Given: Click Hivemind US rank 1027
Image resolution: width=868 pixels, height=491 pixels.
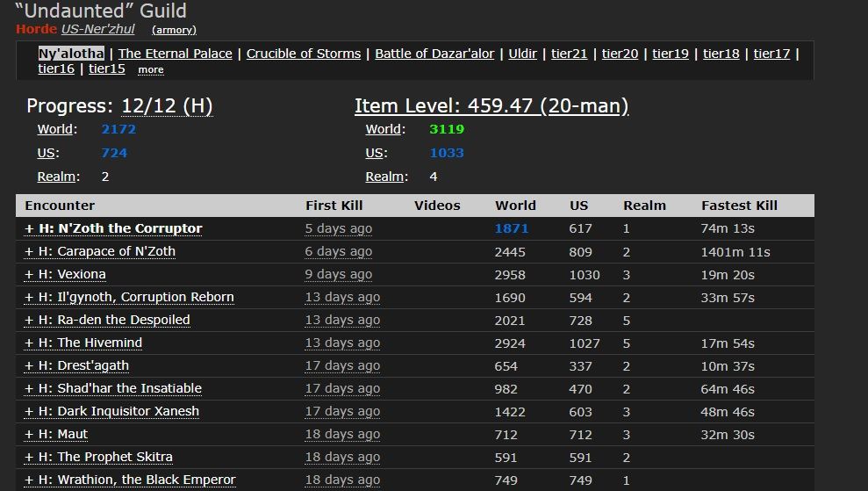Looking at the screenshot, I should (585, 343).
